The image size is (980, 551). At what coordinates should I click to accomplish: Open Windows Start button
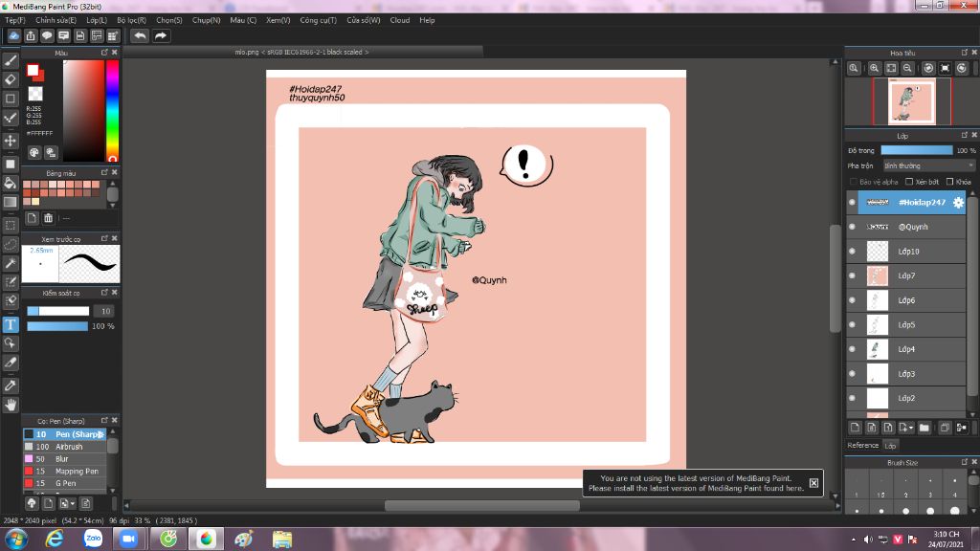point(15,539)
